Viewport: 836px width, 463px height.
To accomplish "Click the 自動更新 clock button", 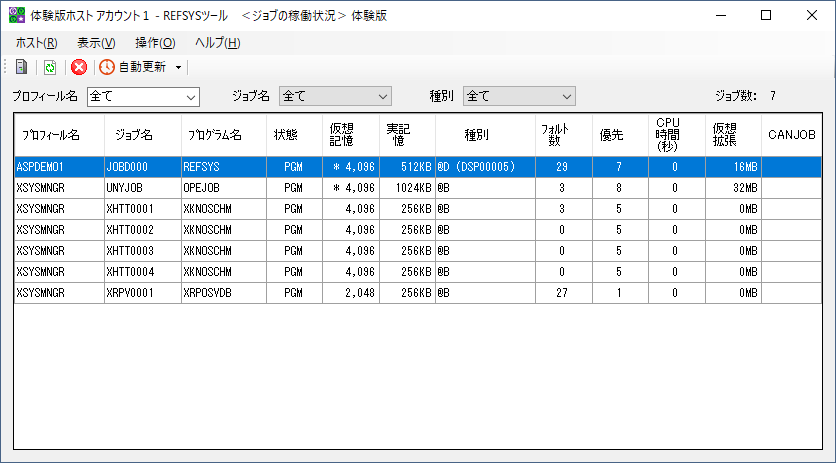I will 133,67.
